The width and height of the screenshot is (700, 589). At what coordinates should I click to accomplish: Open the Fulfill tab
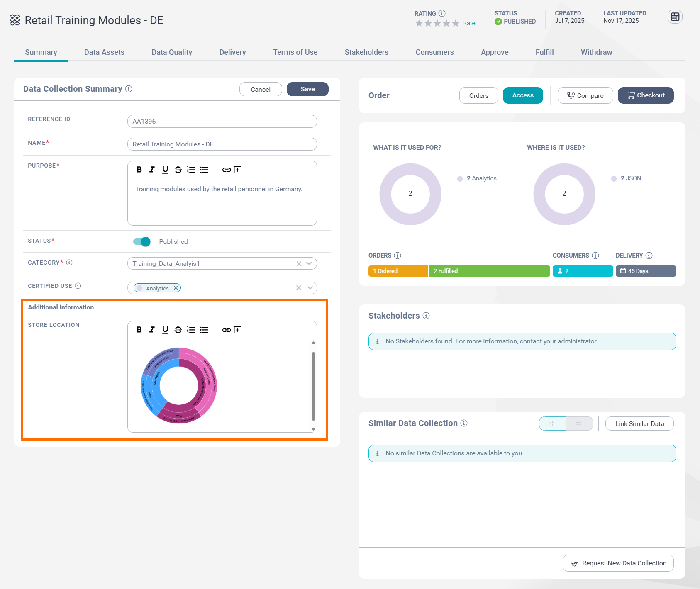[x=544, y=52]
